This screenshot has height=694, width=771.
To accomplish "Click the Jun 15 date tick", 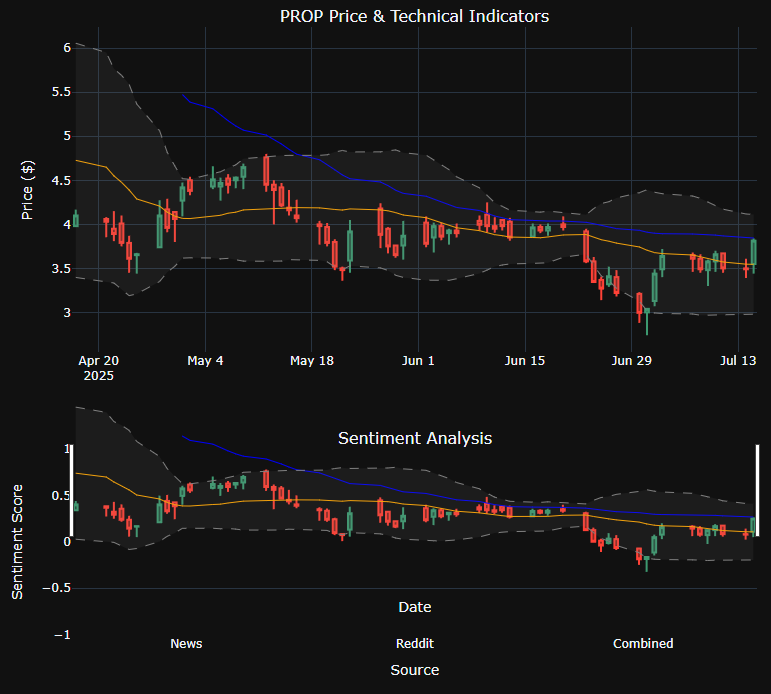I will [x=525, y=361].
